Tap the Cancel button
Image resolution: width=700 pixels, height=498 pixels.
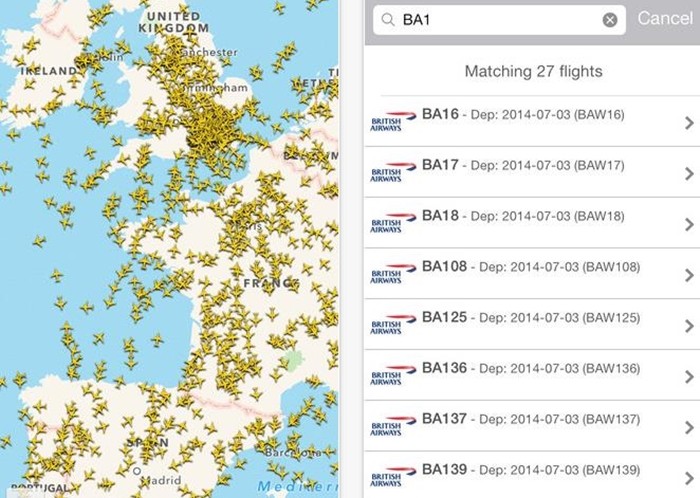pos(665,18)
